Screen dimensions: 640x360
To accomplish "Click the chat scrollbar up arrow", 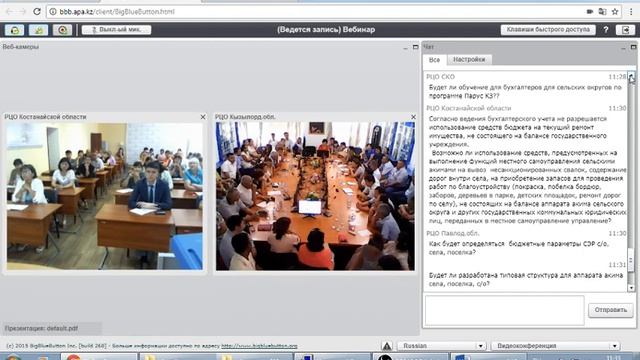I will (x=631, y=75).
